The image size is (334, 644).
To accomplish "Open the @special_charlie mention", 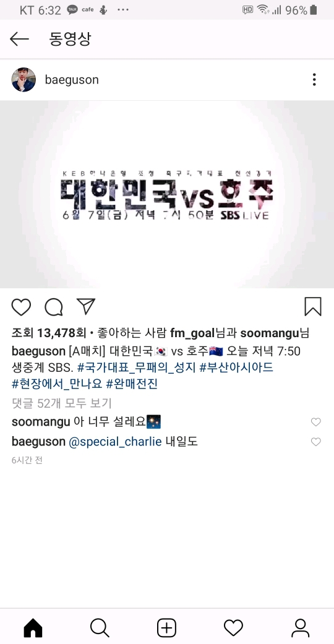I will [115, 442].
